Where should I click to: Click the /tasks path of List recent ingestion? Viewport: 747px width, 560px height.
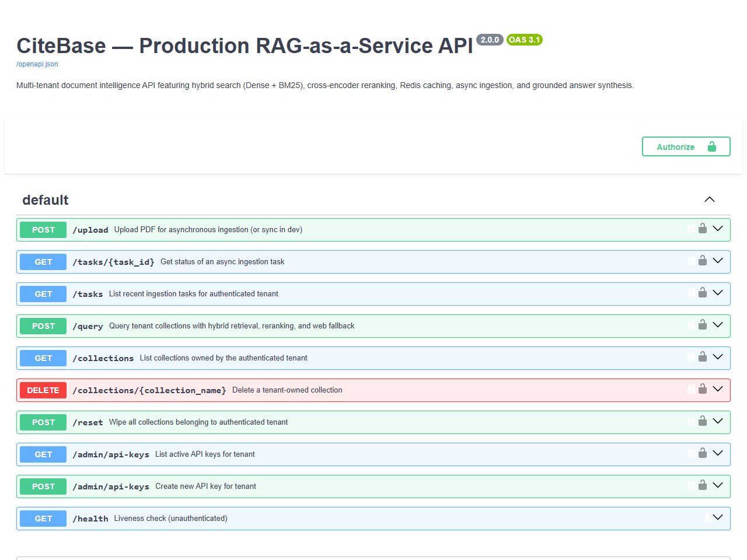point(88,294)
